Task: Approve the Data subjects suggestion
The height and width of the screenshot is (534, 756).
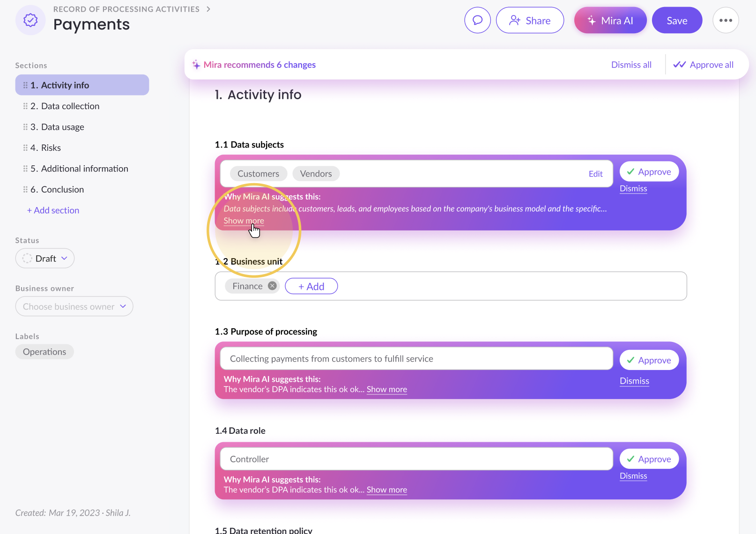Action: click(649, 171)
